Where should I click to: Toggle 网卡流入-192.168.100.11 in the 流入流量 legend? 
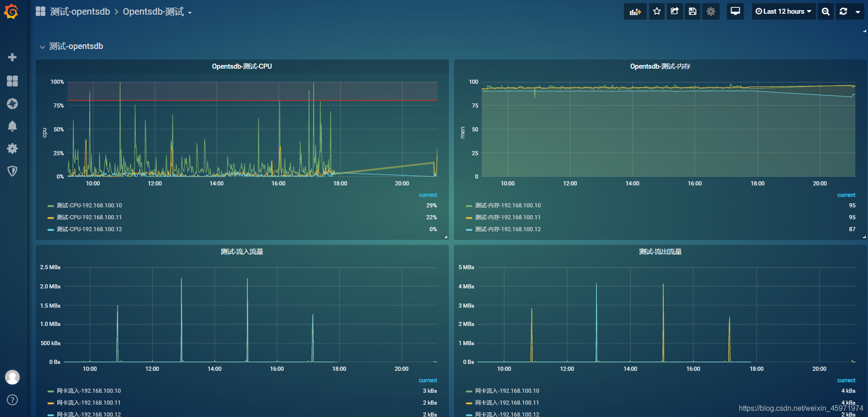89,403
